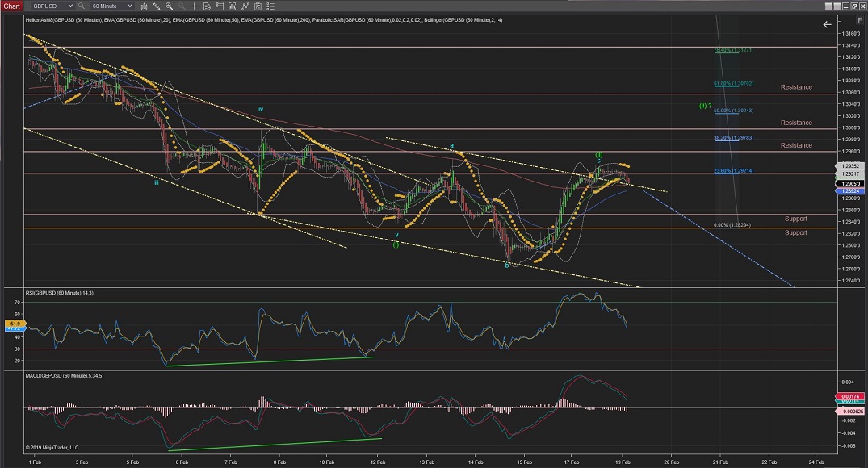Minimize the chart window
This screenshot has width=868, height=468.
coord(845,6)
